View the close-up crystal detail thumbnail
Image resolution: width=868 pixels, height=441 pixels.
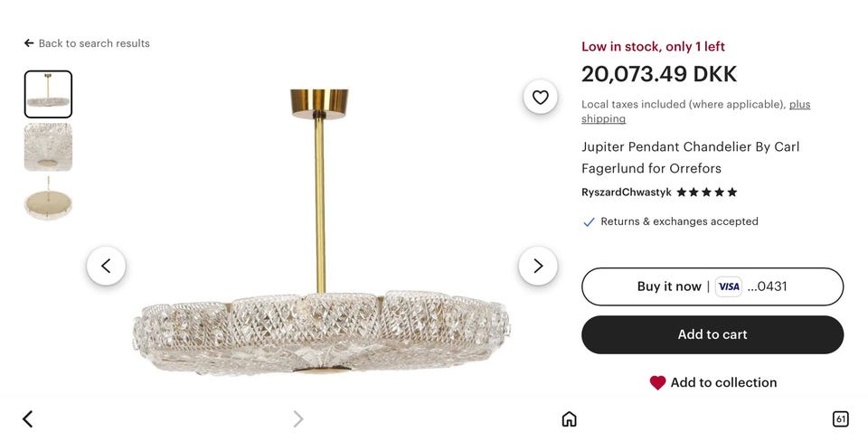(48, 147)
